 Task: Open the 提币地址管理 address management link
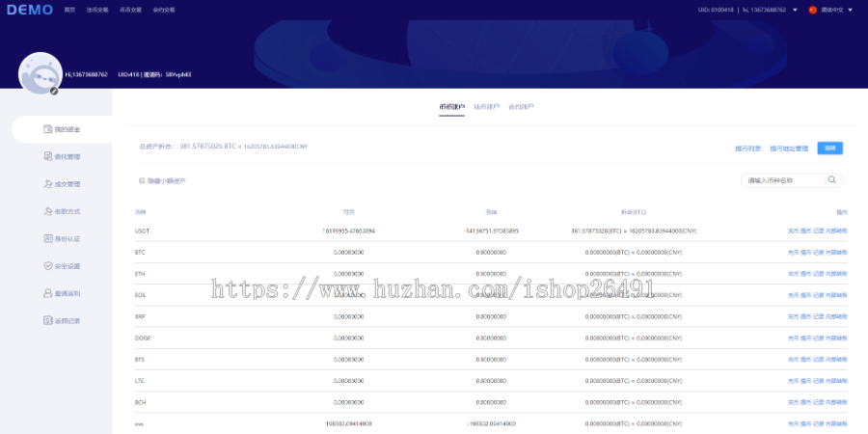(x=789, y=149)
